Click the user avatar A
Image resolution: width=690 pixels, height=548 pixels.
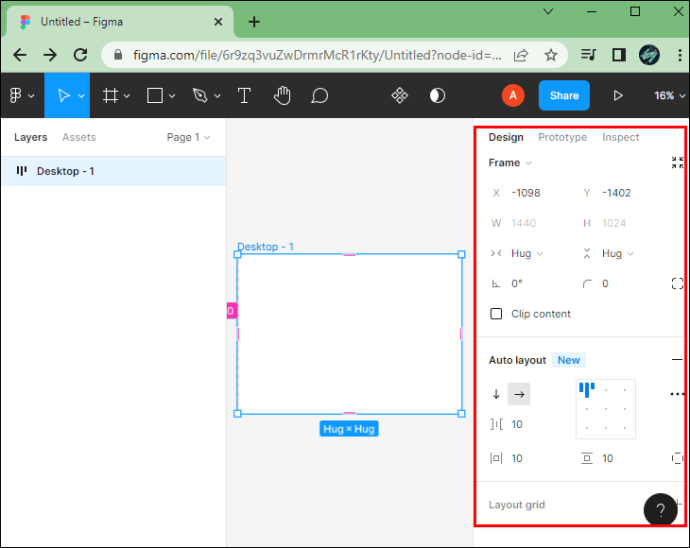click(513, 96)
